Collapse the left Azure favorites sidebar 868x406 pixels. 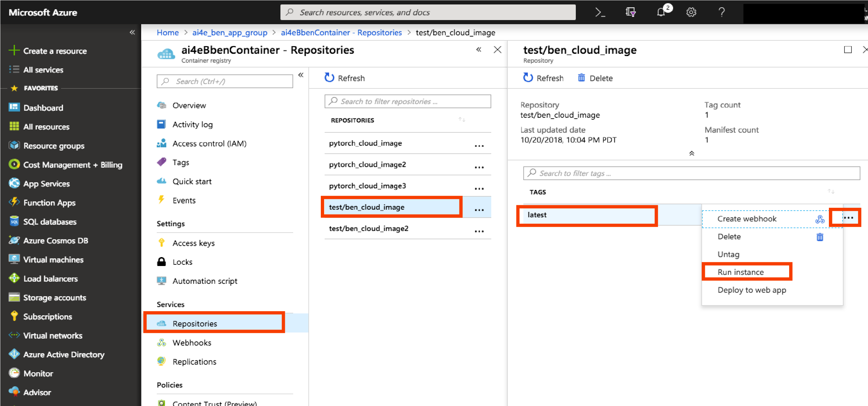point(132,32)
